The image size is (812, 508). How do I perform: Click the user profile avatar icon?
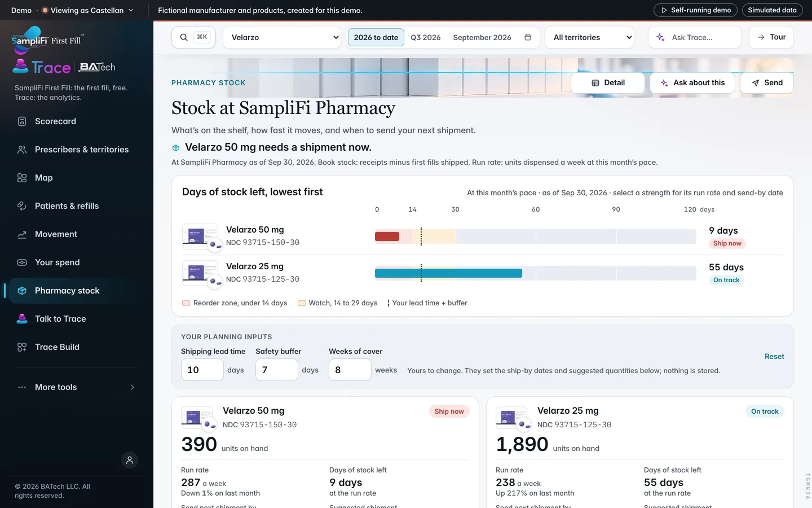130,460
